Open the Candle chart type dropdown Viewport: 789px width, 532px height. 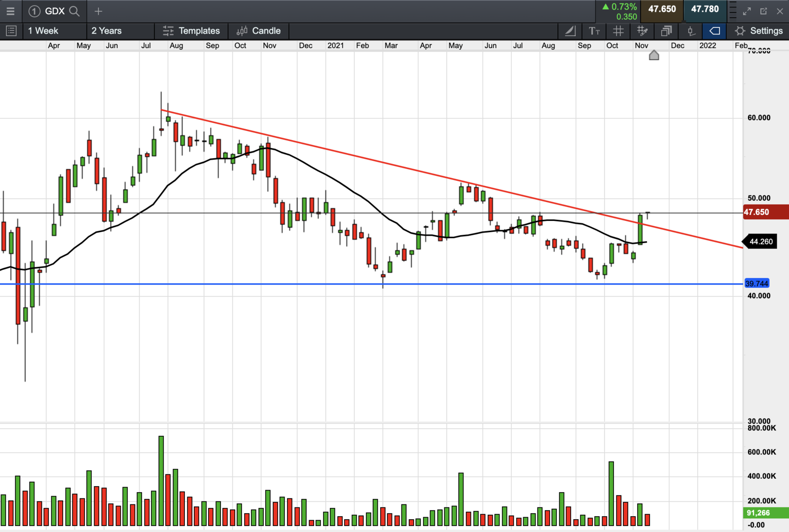[258, 31]
